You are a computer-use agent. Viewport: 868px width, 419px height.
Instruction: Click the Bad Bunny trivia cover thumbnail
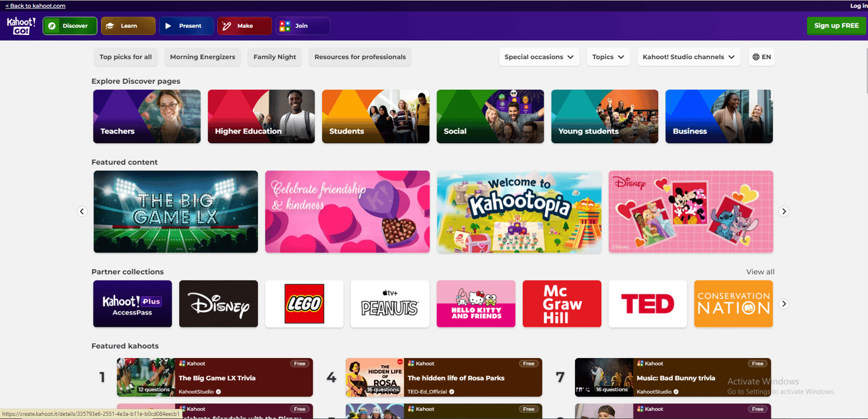click(604, 378)
